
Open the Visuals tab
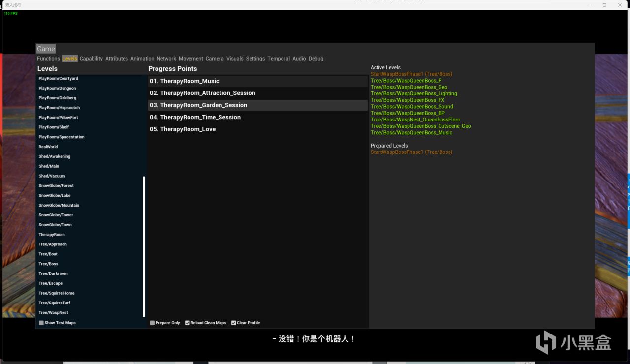pyautogui.click(x=235, y=59)
